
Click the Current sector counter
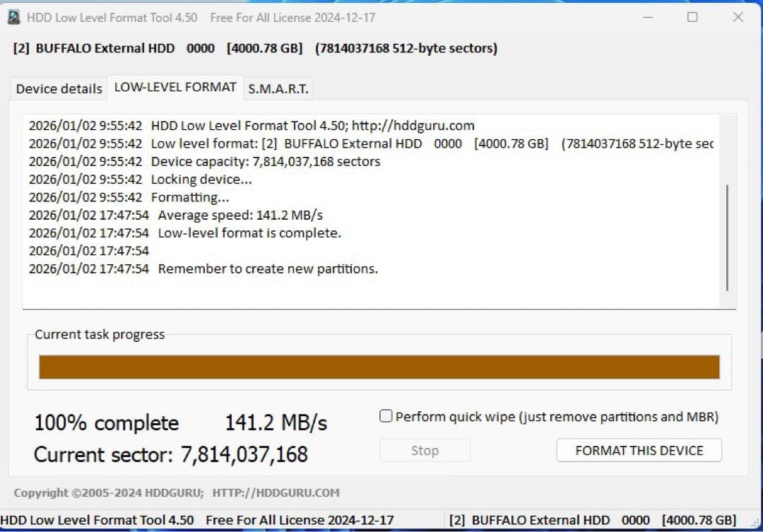tap(170, 454)
